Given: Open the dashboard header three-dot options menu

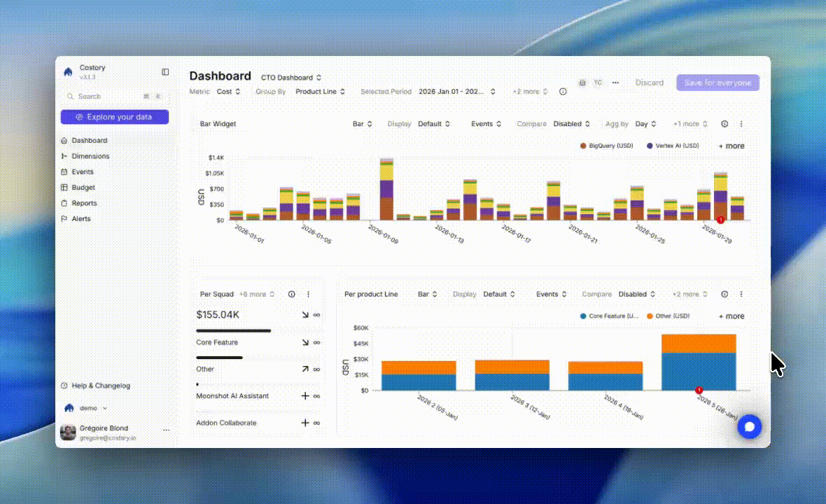Looking at the screenshot, I should [615, 83].
